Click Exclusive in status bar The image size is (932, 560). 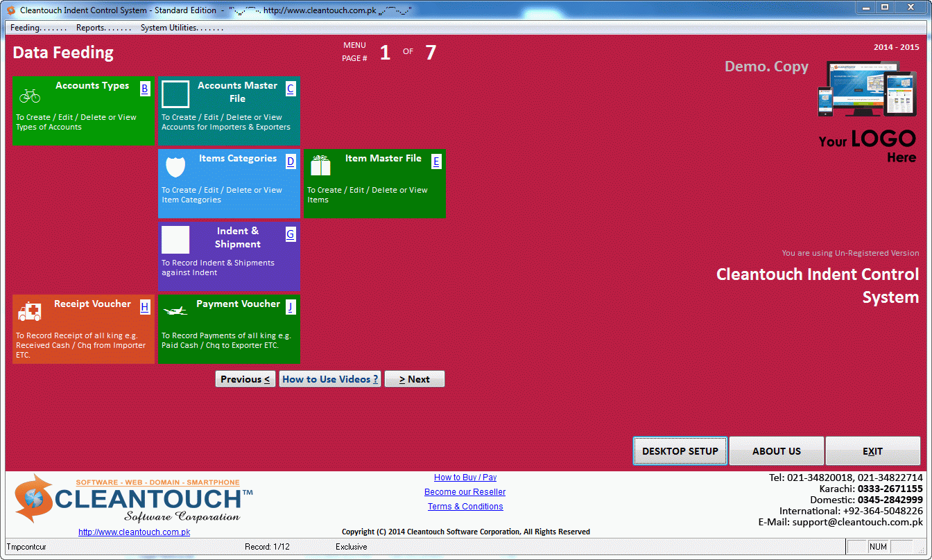[x=352, y=547]
